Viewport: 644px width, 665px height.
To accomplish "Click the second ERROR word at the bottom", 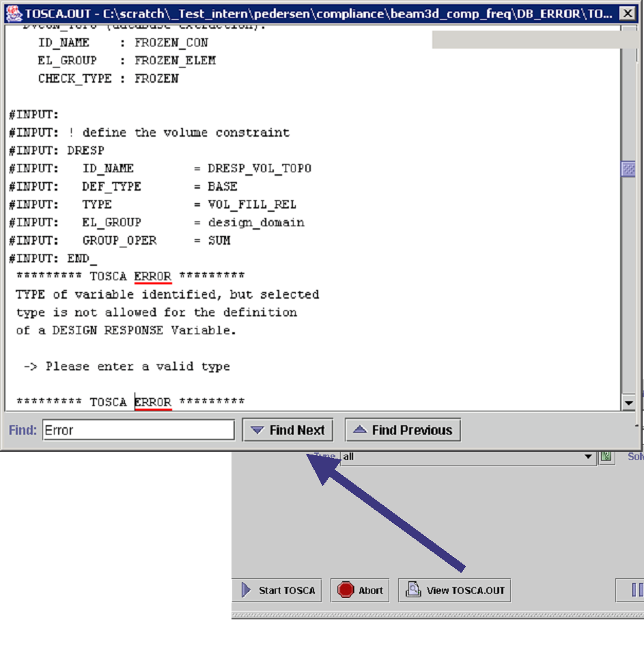I will coord(152,402).
